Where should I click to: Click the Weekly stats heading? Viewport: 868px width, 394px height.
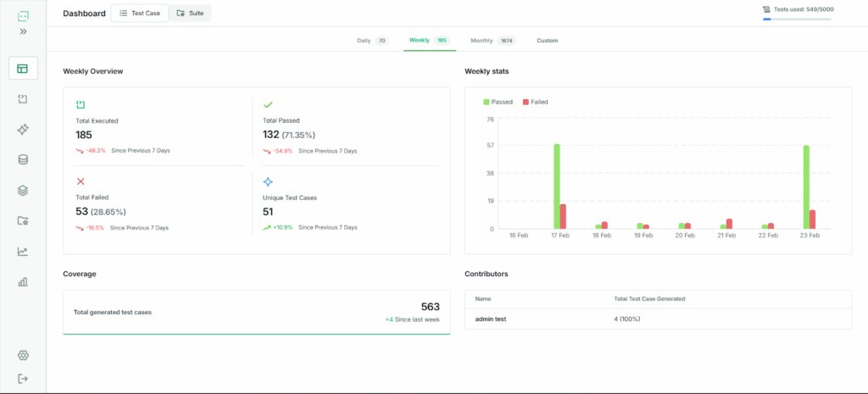coord(487,71)
